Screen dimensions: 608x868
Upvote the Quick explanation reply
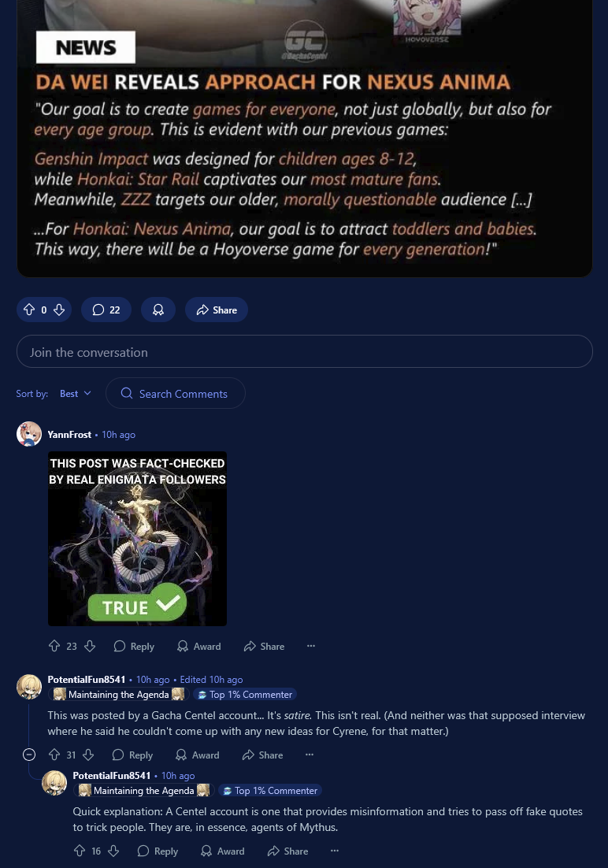80,851
